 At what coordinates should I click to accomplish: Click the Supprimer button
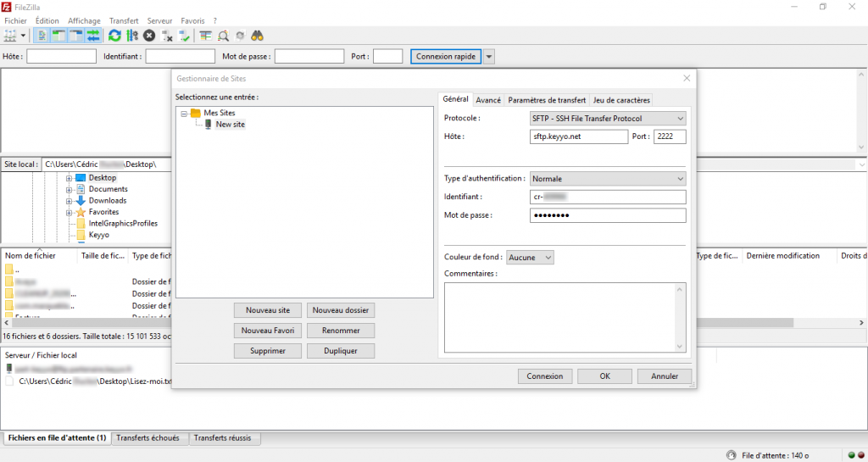[268, 351]
